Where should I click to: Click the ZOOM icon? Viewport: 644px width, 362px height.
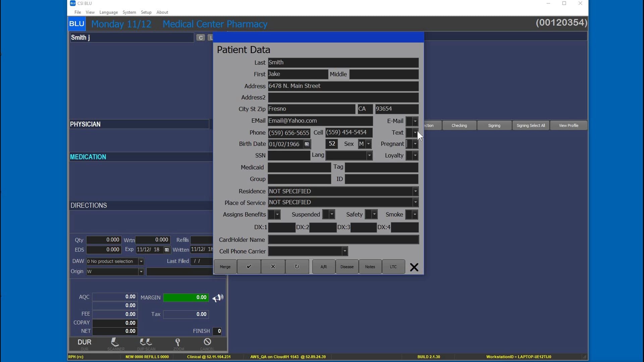pos(178,344)
